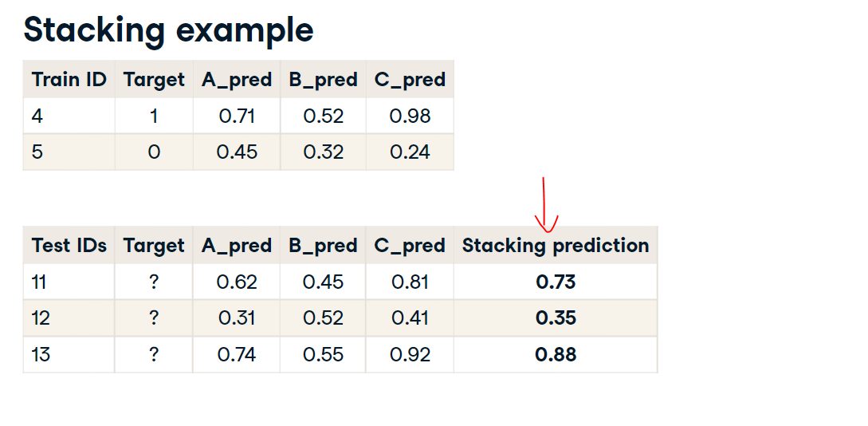Click the 0.73 stacking prediction value
This screenshot has width=868, height=426.
click(556, 282)
